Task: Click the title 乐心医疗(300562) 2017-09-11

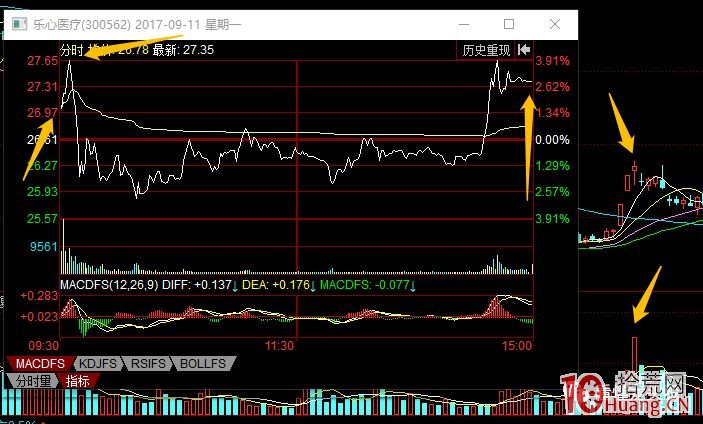Action: click(x=117, y=24)
